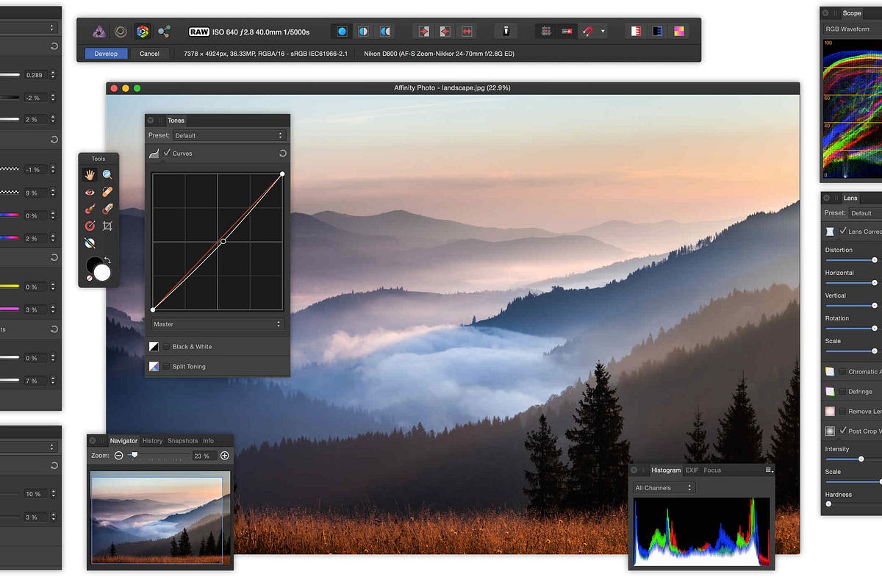Switch to the Focus tab
The image size is (882, 588).
(712, 470)
